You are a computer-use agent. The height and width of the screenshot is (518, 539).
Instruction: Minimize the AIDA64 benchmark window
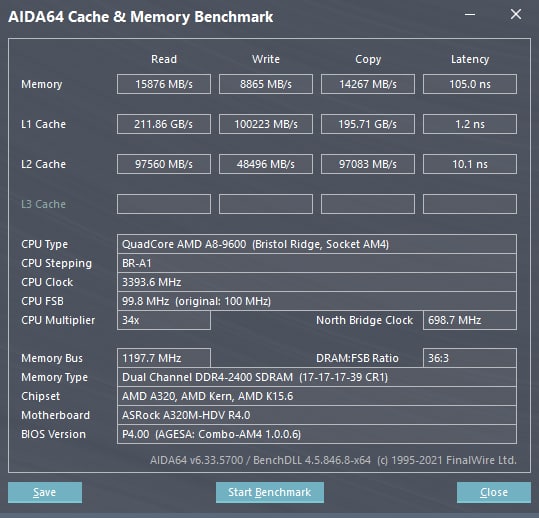coord(470,14)
